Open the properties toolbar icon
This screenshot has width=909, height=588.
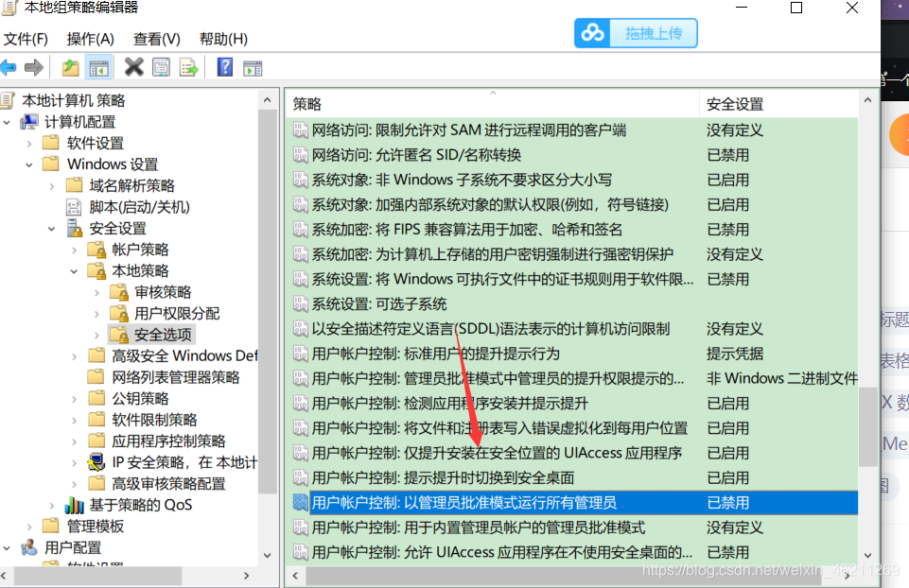point(160,66)
